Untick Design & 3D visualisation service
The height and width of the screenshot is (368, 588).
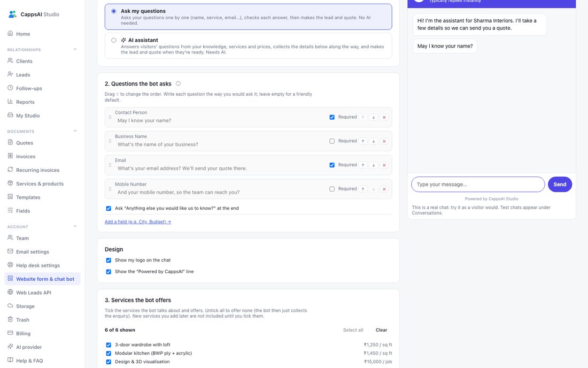click(109, 362)
